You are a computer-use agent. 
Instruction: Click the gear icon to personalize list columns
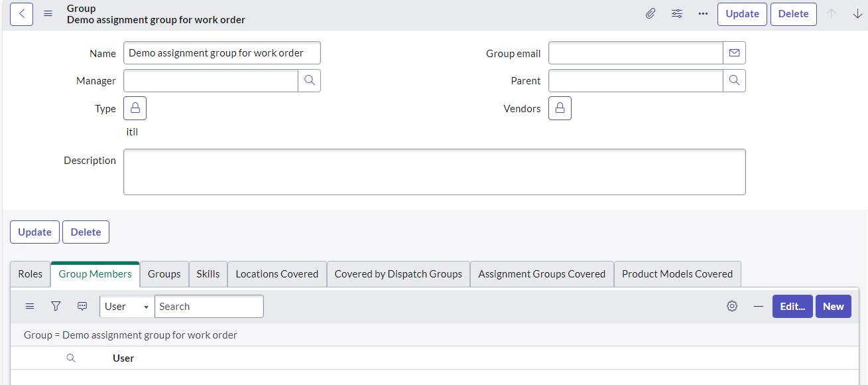(x=731, y=306)
